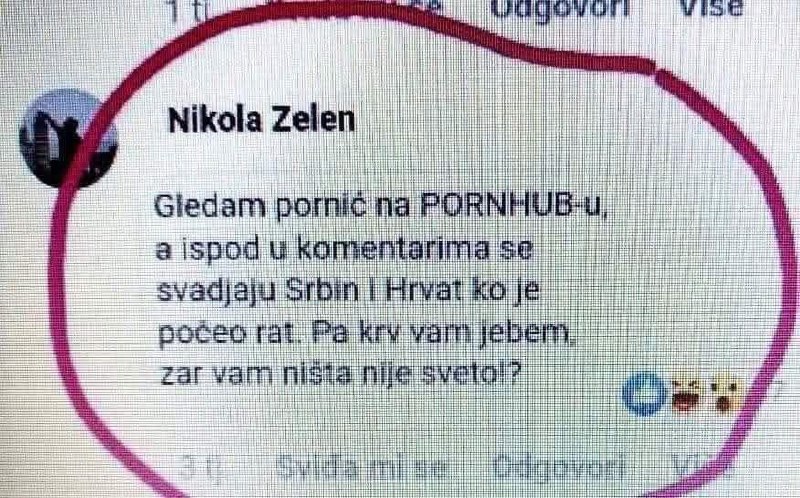Expand 'Više' menu at the top

tap(711, 8)
